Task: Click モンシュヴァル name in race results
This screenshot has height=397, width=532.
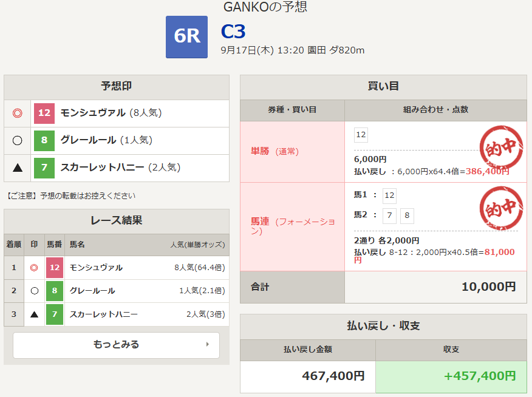Action: coord(96,268)
